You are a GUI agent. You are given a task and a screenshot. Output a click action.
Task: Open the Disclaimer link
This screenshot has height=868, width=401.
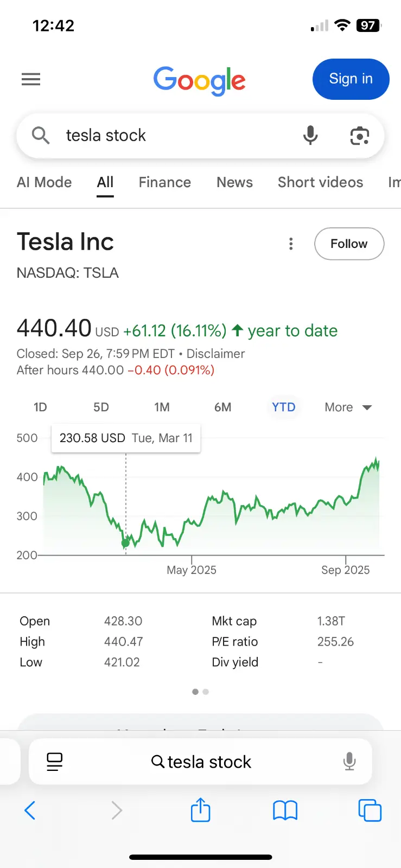(x=215, y=354)
